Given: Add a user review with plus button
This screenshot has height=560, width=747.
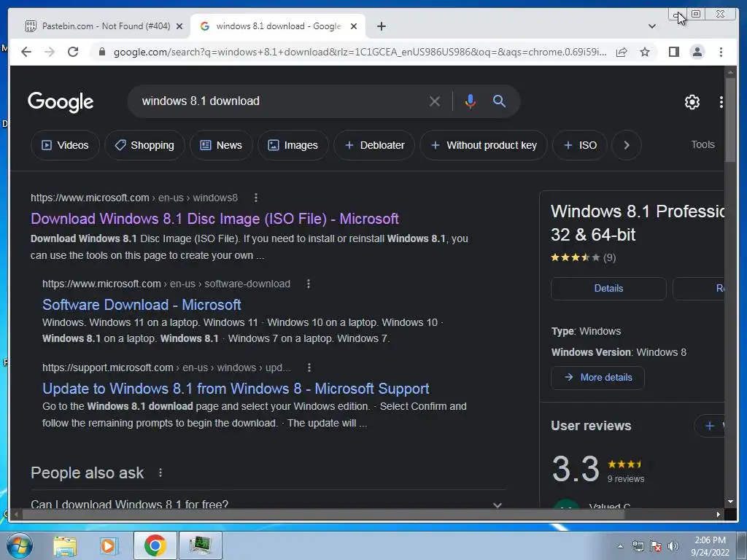Looking at the screenshot, I should point(709,426).
